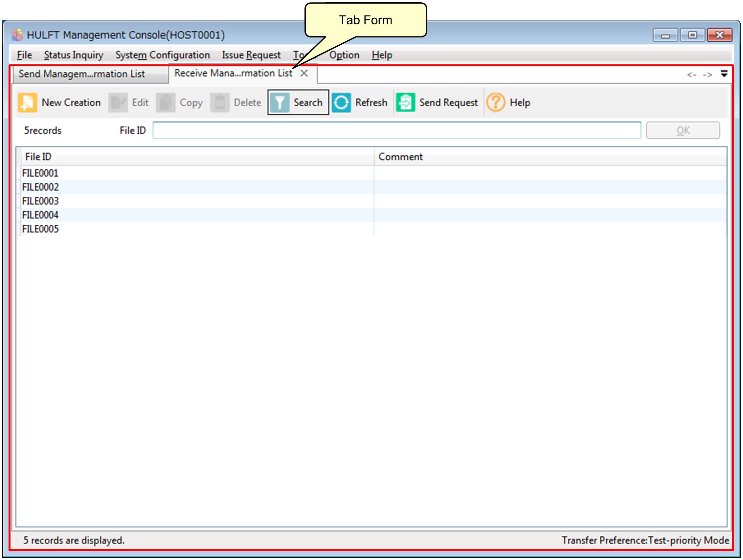Open the System Configuration menu
This screenshot has width=743, height=560.
163,55
